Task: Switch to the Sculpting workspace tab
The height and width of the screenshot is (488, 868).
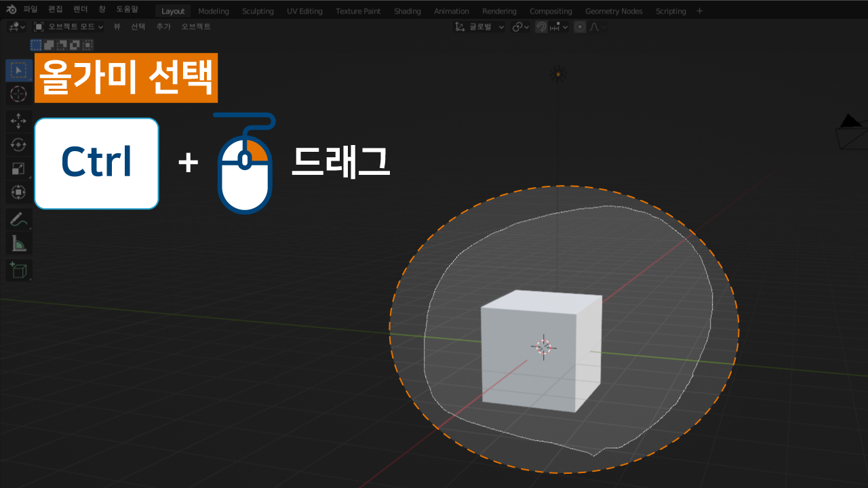Action: 258,11
